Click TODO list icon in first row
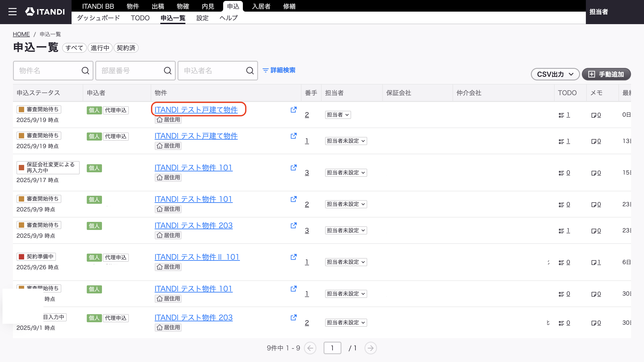This screenshot has height=362, width=644. [x=561, y=115]
